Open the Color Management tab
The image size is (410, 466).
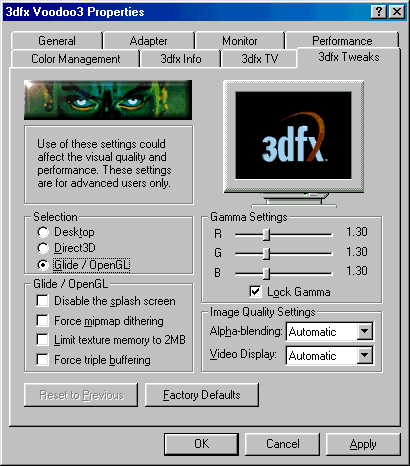75,59
